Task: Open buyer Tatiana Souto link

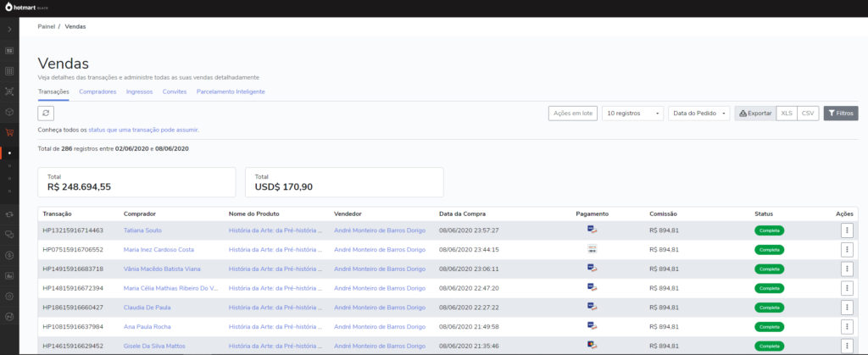Action: pyautogui.click(x=142, y=230)
